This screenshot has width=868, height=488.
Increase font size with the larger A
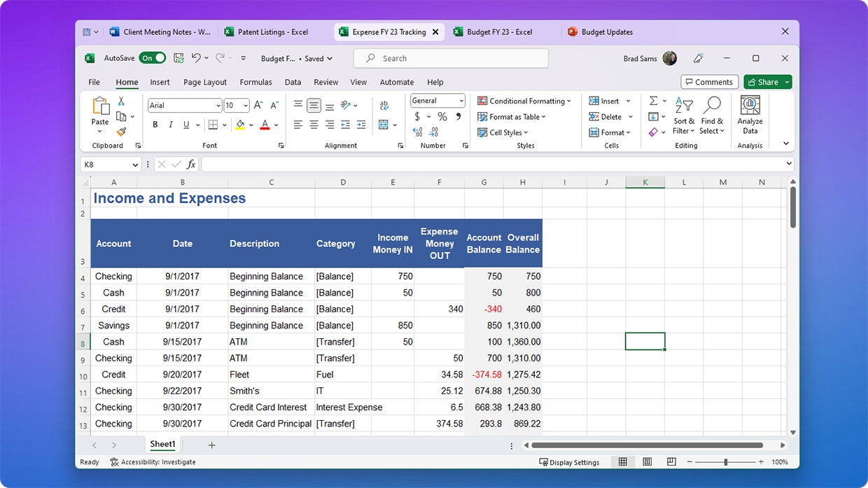pos(258,106)
